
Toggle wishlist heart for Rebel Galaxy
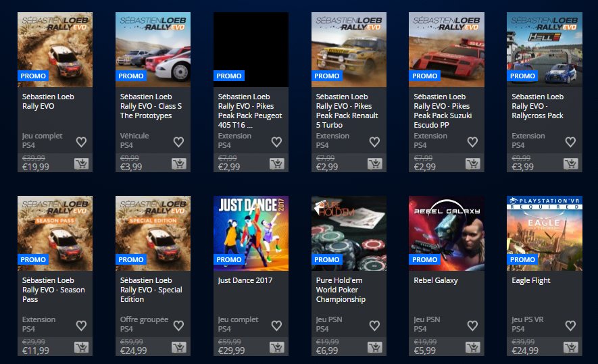coord(472,326)
